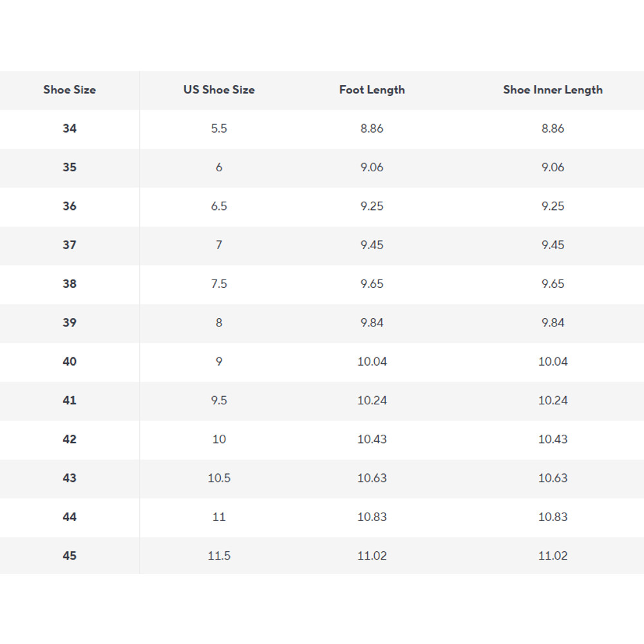Click US shoe size 7 cell
644x644 pixels.
[x=219, y=245]
